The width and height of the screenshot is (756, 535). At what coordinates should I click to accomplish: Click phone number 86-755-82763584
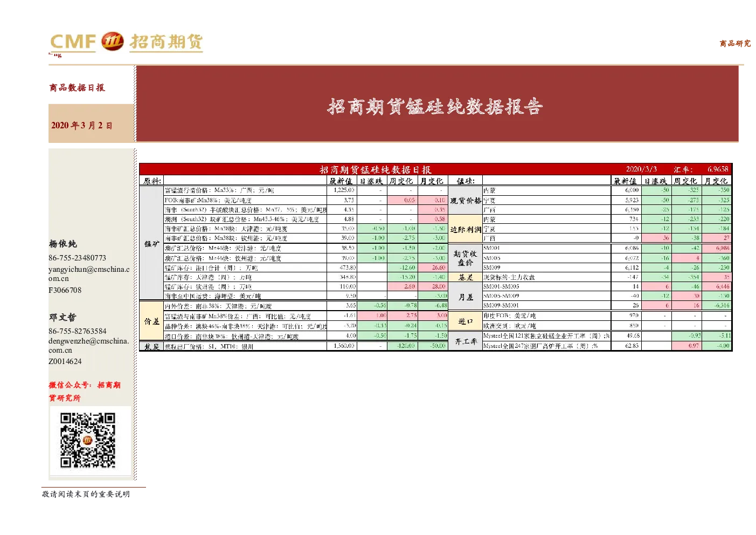point(77,331)
